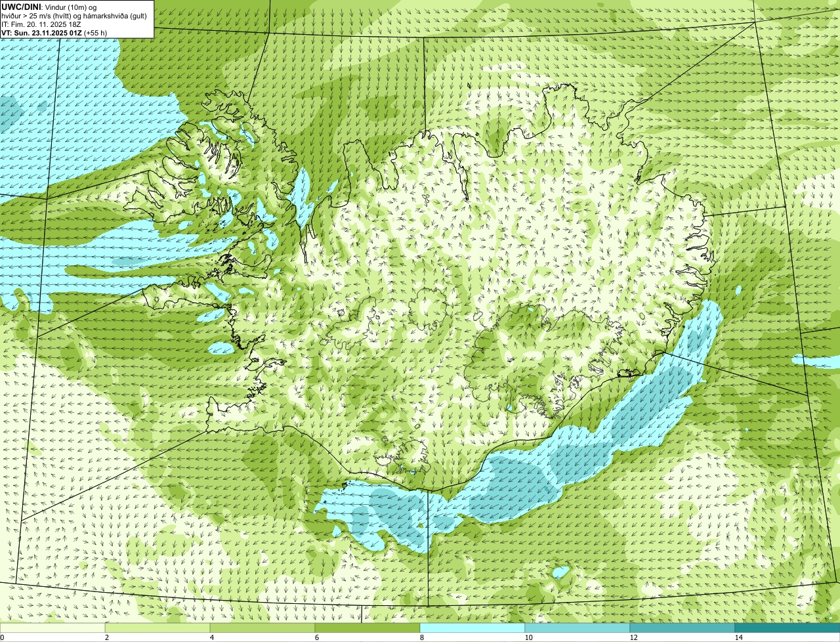Select the 6–8 m/s olive green legend swatch
The image size is (840, 642).
[x=367, y=628]
